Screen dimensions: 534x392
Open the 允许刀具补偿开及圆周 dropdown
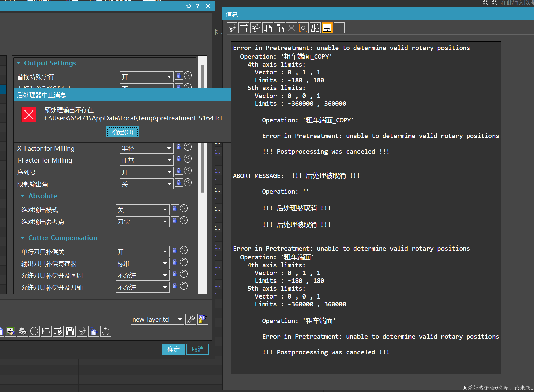(143, 275)
